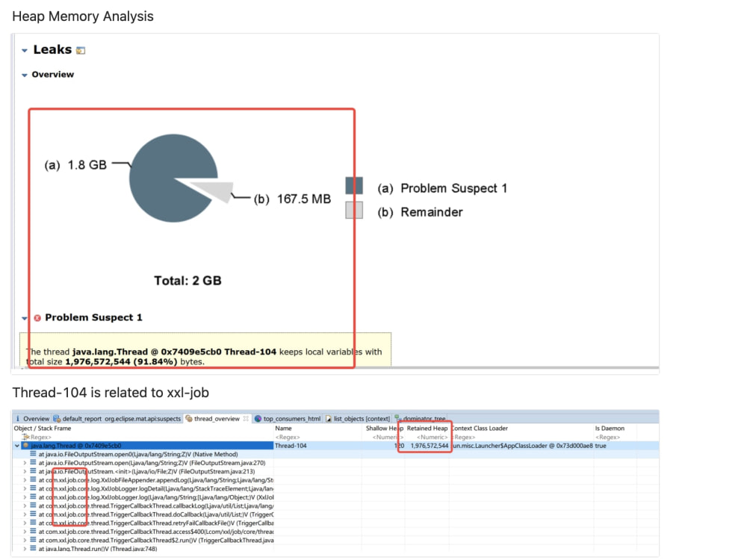Open the list_objects [context] tab
This screenshot has height=560, width=747.
(x=358, y=419)
